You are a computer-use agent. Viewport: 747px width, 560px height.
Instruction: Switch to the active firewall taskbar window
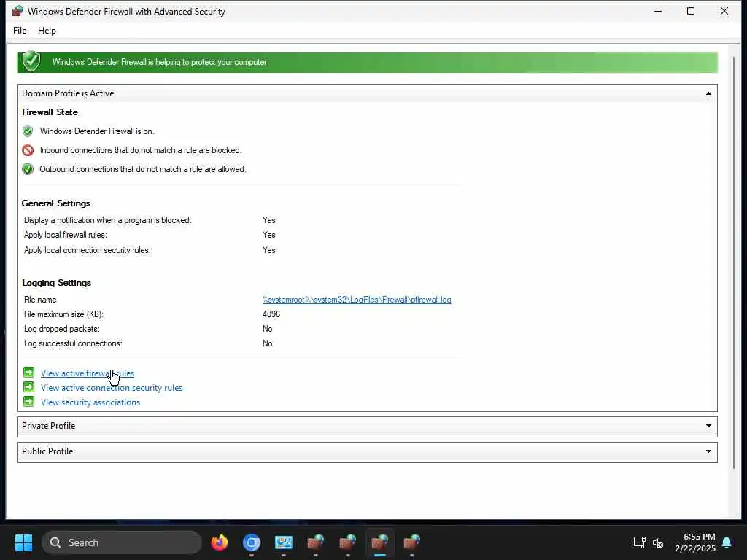[379, 542]
